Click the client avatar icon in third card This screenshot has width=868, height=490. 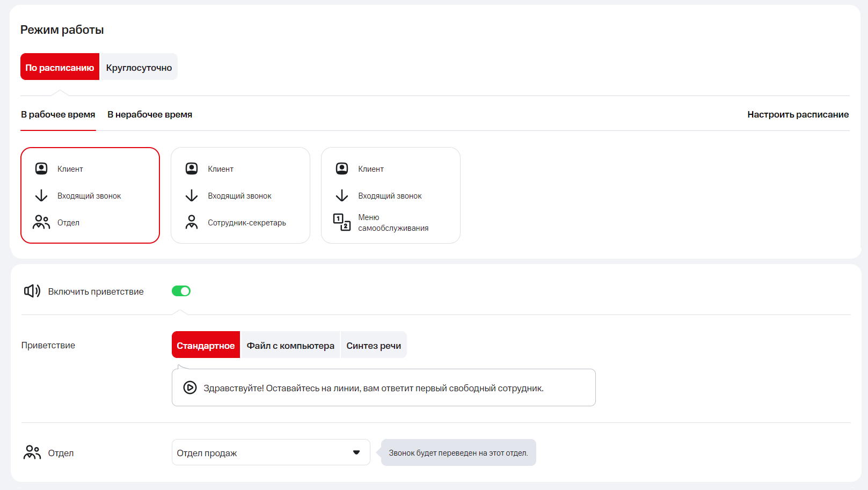pos(342,169)
